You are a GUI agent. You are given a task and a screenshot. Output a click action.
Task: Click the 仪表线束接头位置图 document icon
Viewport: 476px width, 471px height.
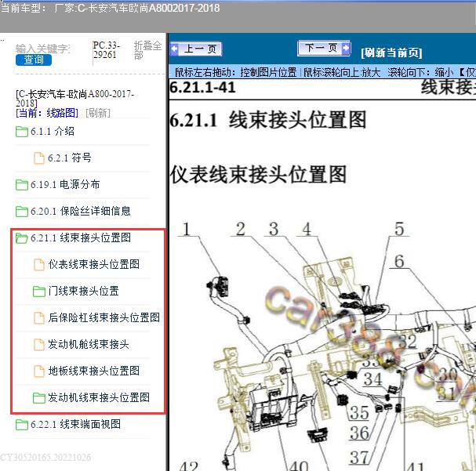pos(39,264)
